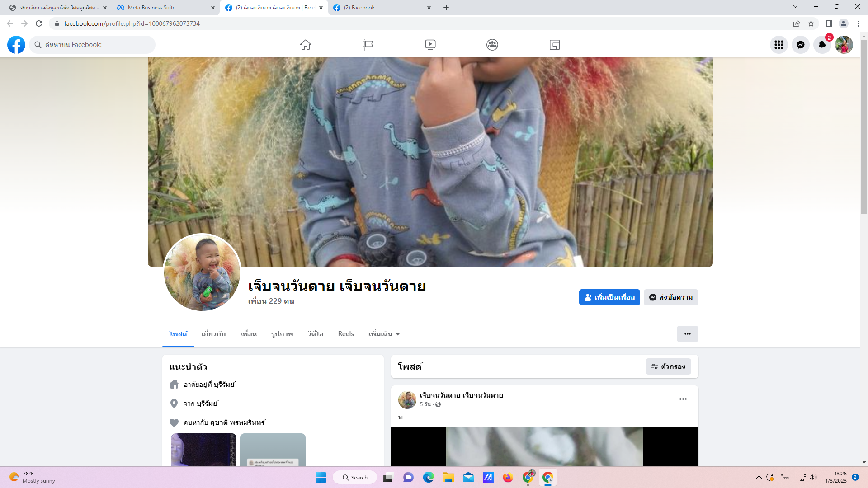Image resolution: width=868 pixels, height=488 pixels.
Task: Expand the เพิ่มเติม dropdown tab
Action: coord(384,334)
